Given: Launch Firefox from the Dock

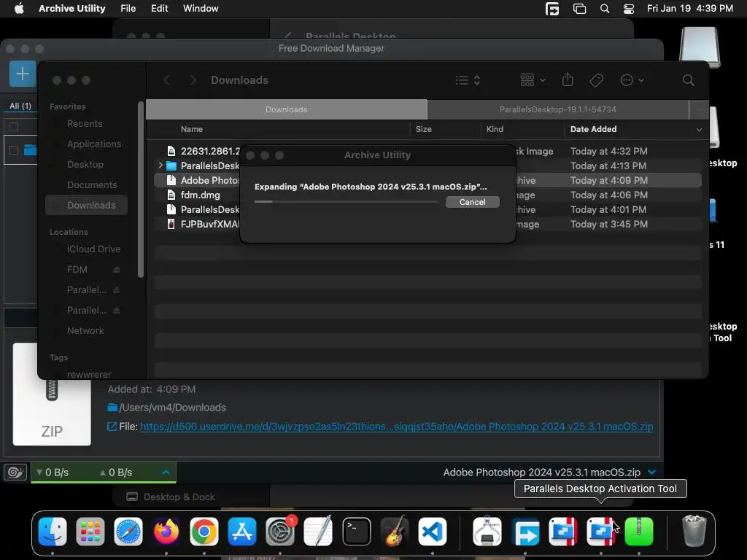Looking at the screenshot, I should click(x=166, y=532).
